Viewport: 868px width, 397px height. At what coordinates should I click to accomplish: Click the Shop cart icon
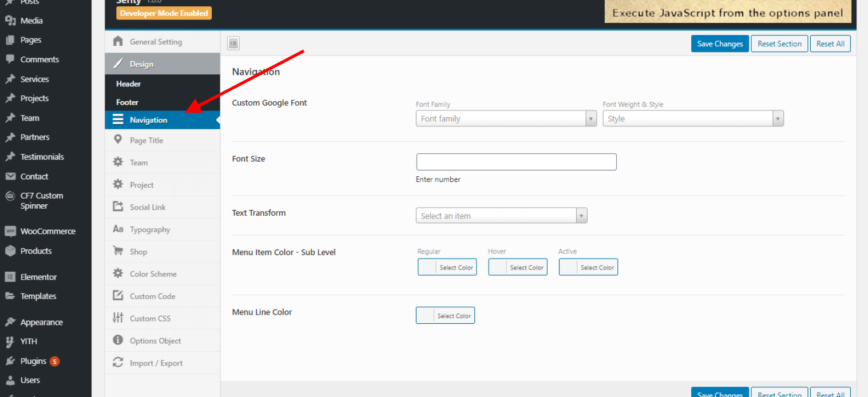(118, 251)
